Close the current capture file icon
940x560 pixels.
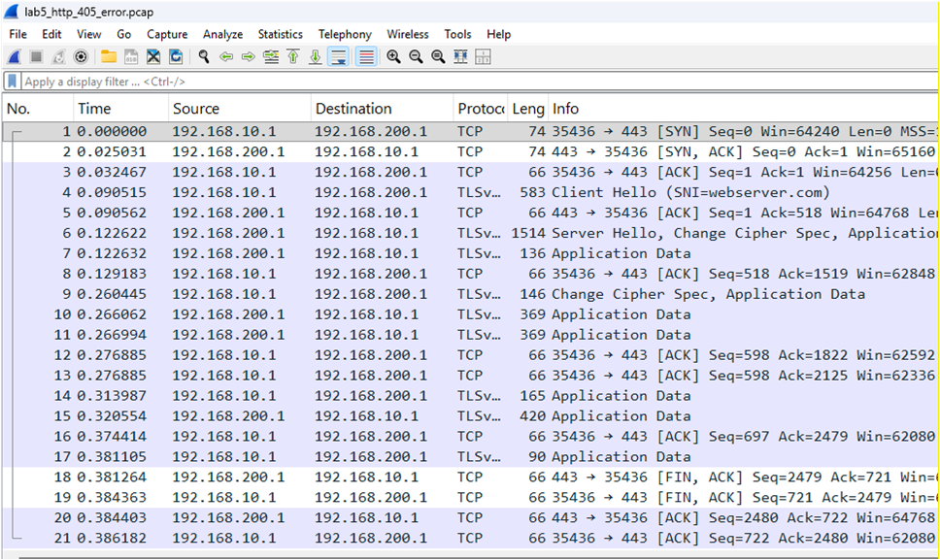(x=153, y=57)
